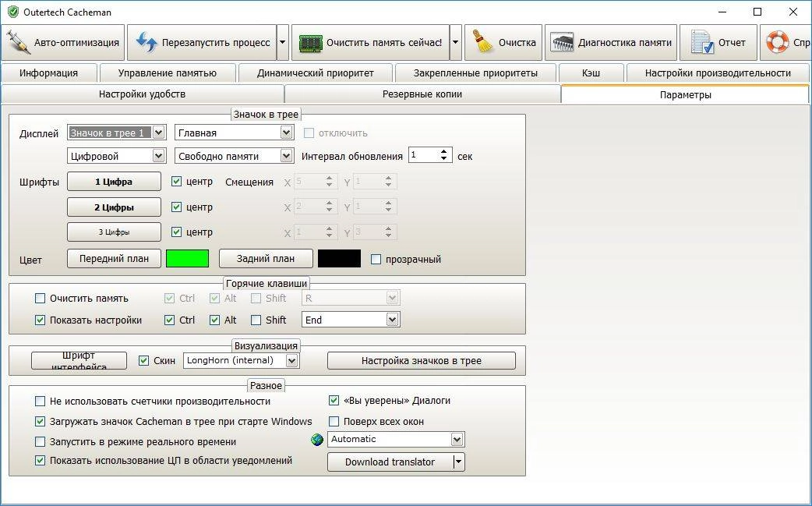This screenshot has height=506, width=812.
Task: Click the Интервал обновления value field
Action: click(423, 155)
